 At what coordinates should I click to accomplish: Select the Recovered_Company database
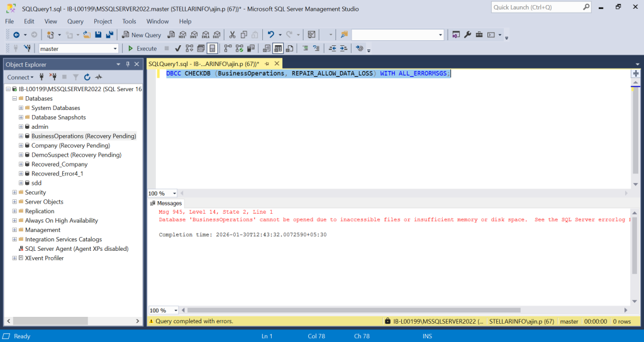click(x=60, y=164)
